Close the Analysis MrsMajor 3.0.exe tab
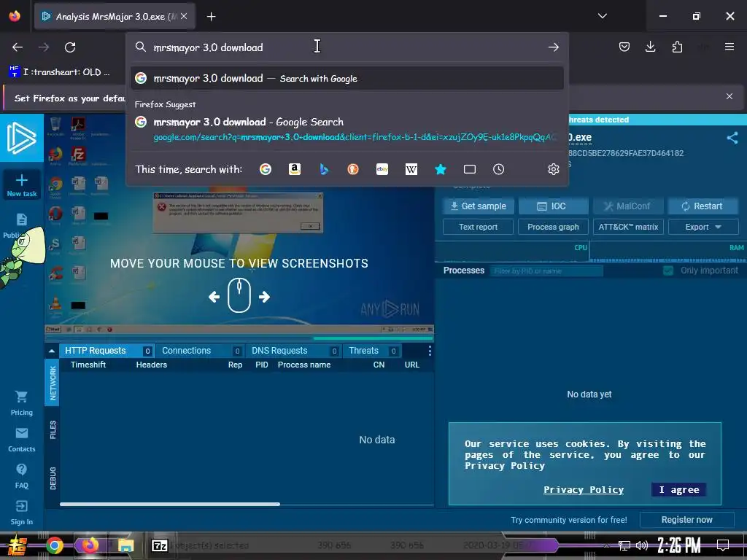 184,16
